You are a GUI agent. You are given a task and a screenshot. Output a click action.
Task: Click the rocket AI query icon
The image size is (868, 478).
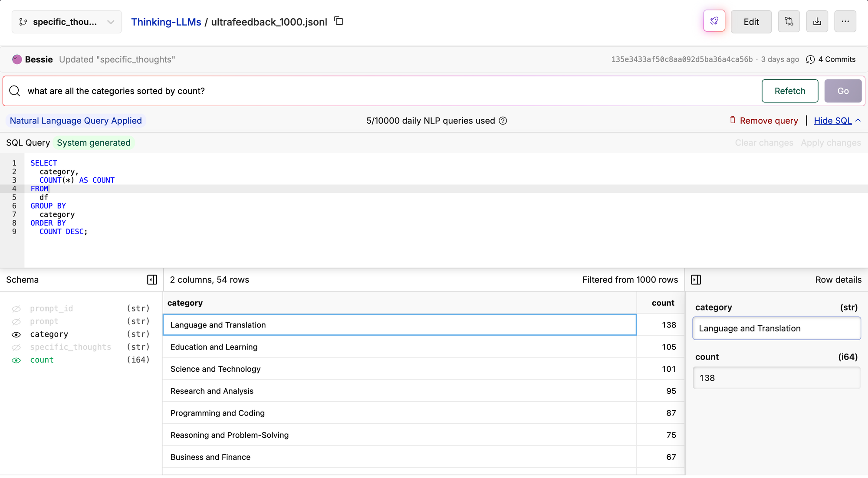tap(714, 21)
